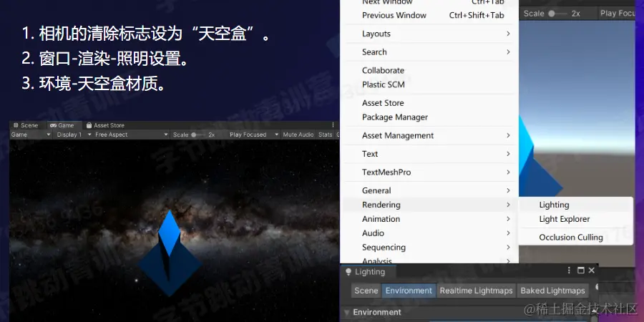Click the Layouts submenu chevron arrow
Image resolution: width=644 pixels, height=322 pixels.
point(508,34)
